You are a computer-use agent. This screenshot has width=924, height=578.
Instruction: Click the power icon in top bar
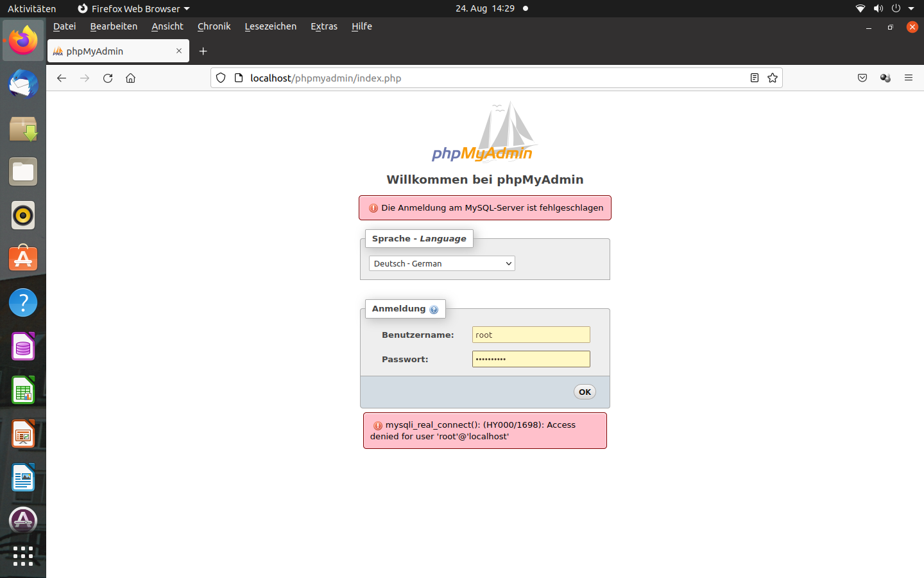896,8
